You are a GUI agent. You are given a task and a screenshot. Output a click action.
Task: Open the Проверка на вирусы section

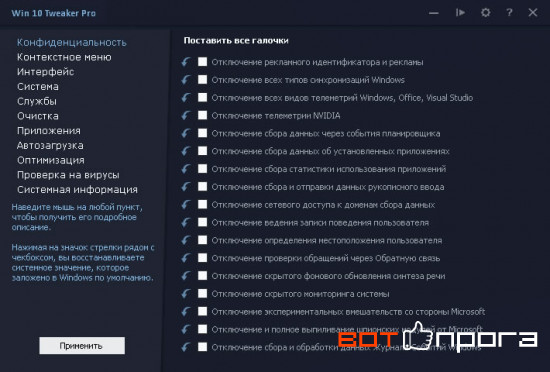click(x=68, y=175)
